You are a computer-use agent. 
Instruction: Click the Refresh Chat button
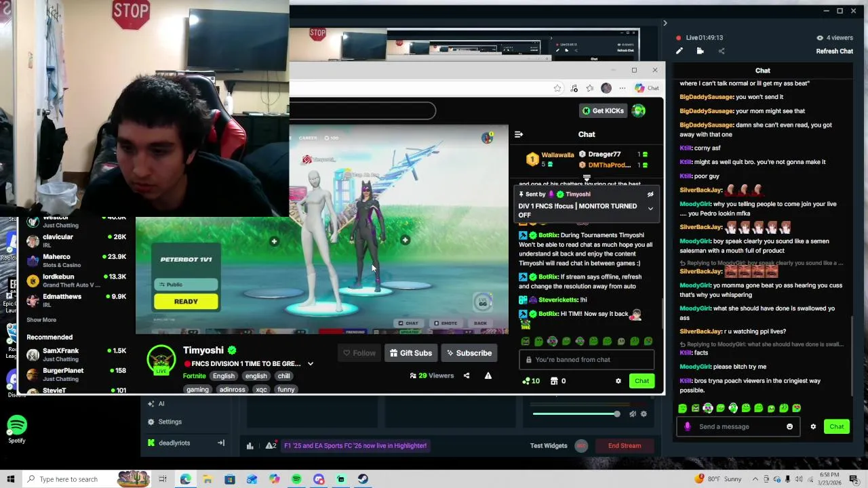coord(835,52)
